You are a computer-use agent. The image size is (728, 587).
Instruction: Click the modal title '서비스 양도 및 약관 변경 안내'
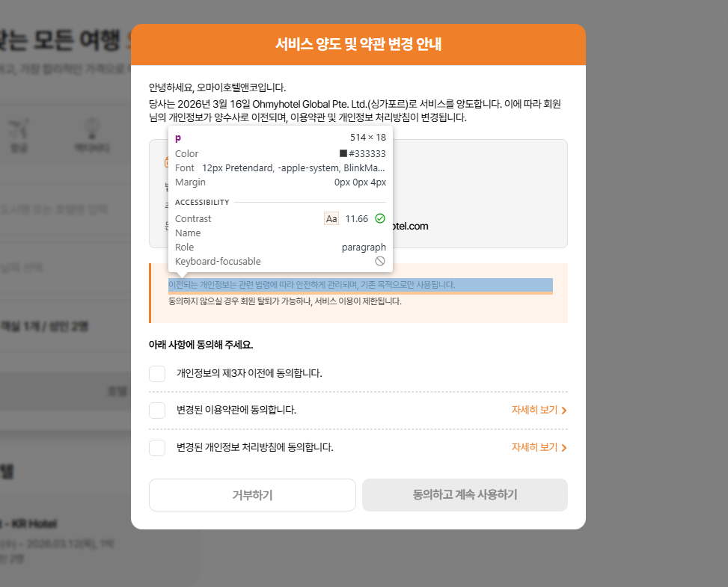pyautogui.click(x=358, y=44)
